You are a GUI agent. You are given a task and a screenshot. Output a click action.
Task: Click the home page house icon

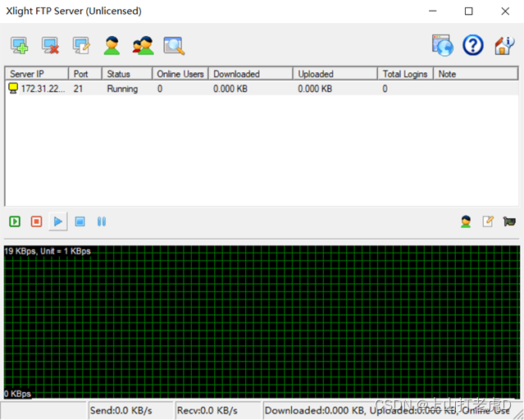(x=503, y=46)
